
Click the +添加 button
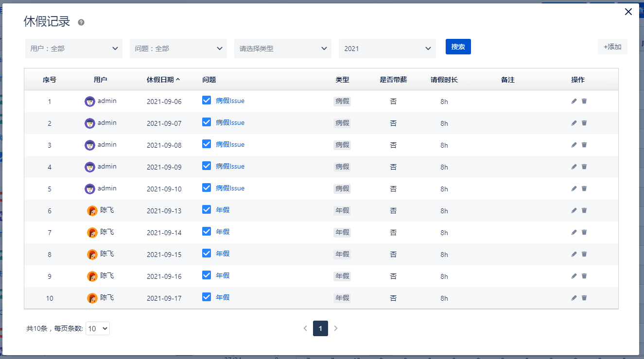pyautogui.click(x=612, y=47)
